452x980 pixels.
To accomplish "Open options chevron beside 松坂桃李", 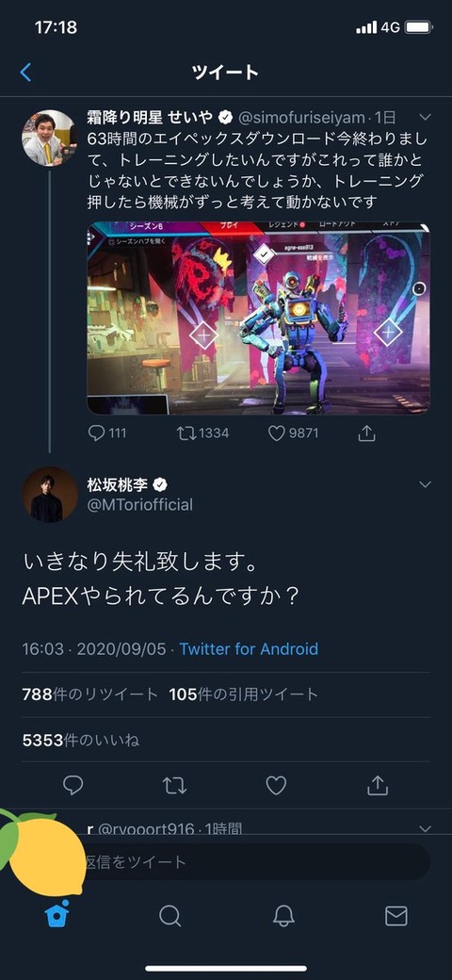I will [425, 485].
